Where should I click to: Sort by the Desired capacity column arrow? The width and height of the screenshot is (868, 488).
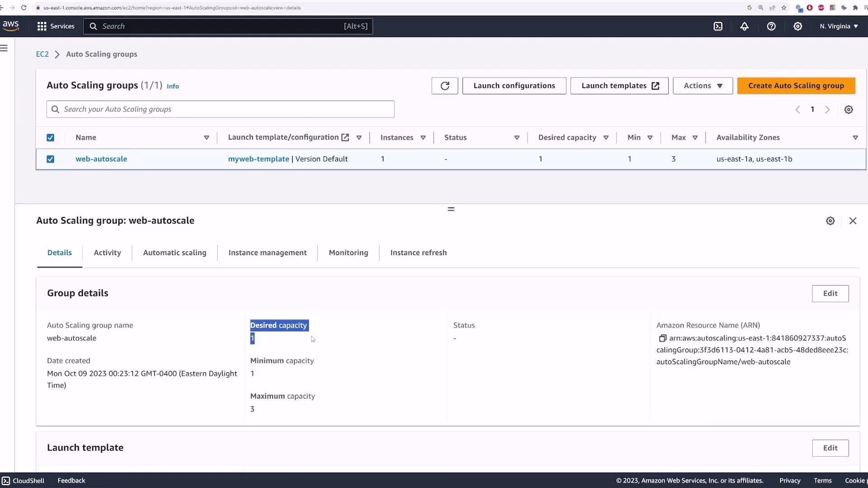[x=606, y=138]
